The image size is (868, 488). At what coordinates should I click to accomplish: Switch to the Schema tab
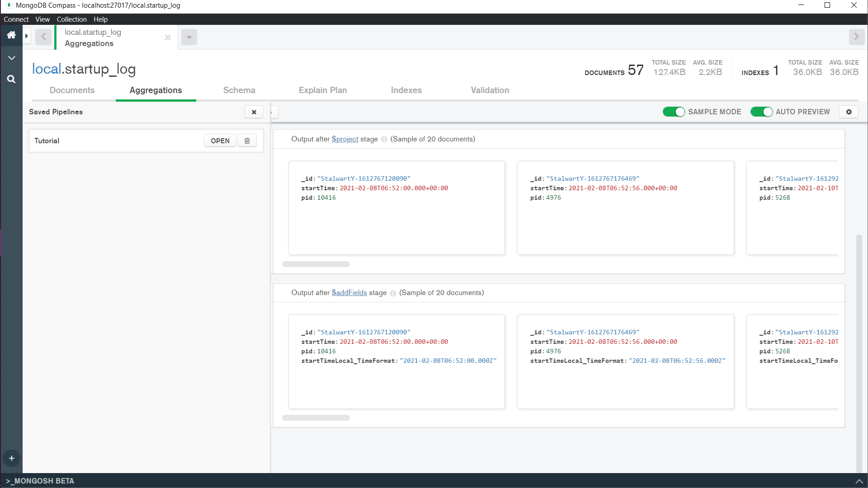pos(239,90)
